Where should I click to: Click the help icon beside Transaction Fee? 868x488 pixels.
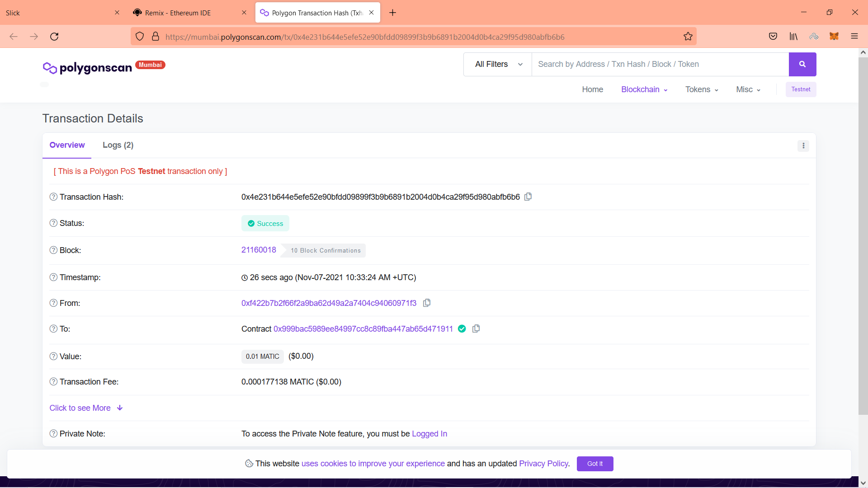pos(53,382)
